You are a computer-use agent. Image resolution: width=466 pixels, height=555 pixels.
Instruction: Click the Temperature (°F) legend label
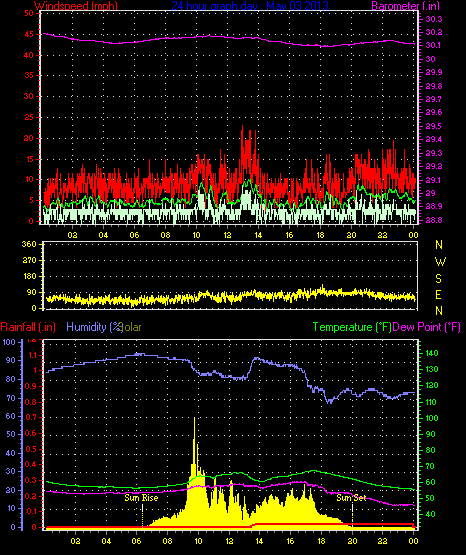(x=352, y=327)
